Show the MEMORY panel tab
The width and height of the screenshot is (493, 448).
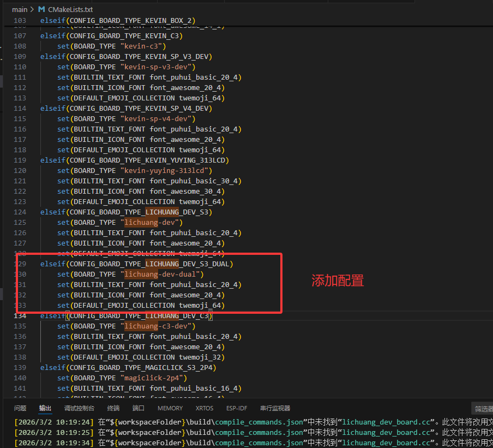tap(170, 408)
